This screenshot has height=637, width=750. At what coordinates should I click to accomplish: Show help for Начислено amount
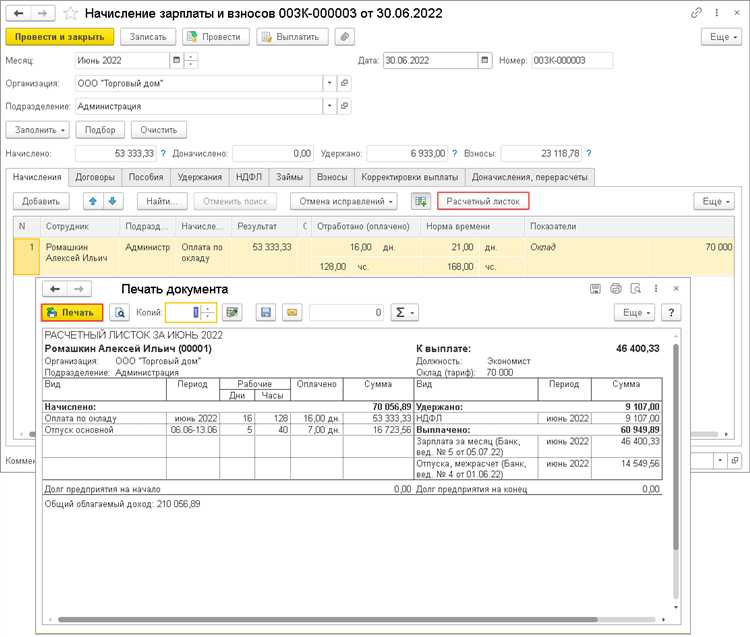[163, 154]
